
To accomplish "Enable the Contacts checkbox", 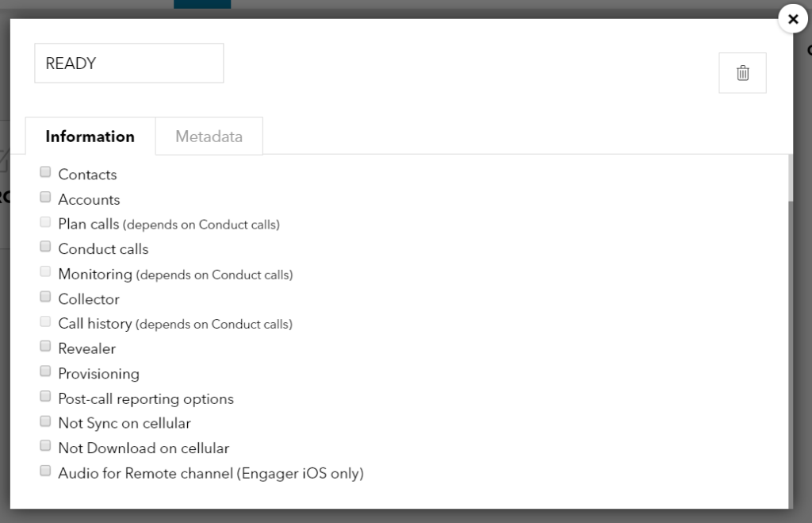I will tap(45, 172).
